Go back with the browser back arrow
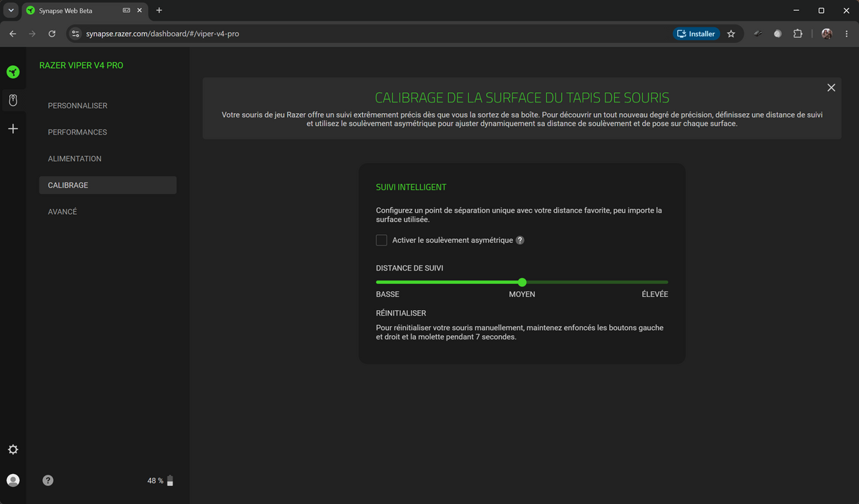The width and height of the screenshot is (859, 504). [13, 34]
